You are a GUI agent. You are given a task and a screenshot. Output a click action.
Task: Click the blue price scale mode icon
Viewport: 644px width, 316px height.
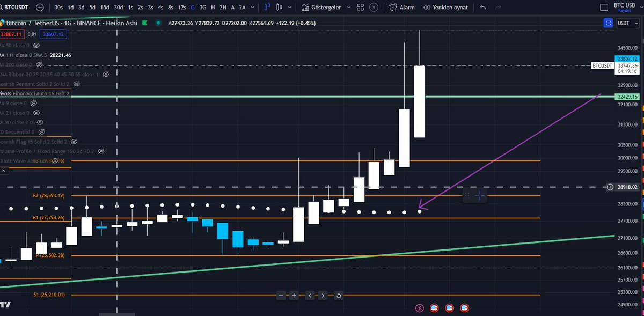point(608,23)
